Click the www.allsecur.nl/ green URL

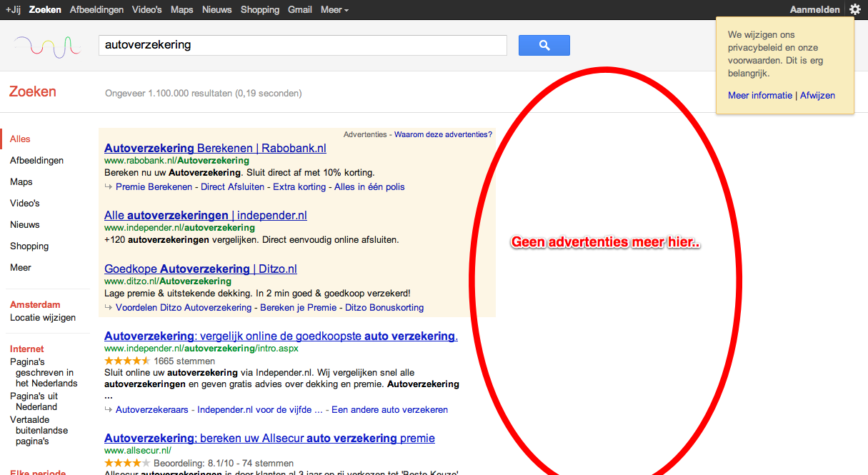pyautogui.click(x=138, y=451)
